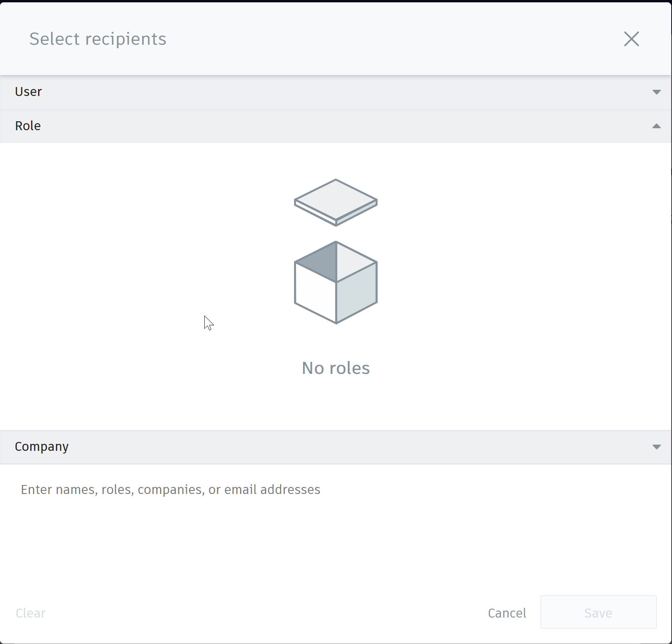Click the up chevron on the Role row
This screenshot has width=672, height=644.
pyautogui.click(x=656, y=126)
